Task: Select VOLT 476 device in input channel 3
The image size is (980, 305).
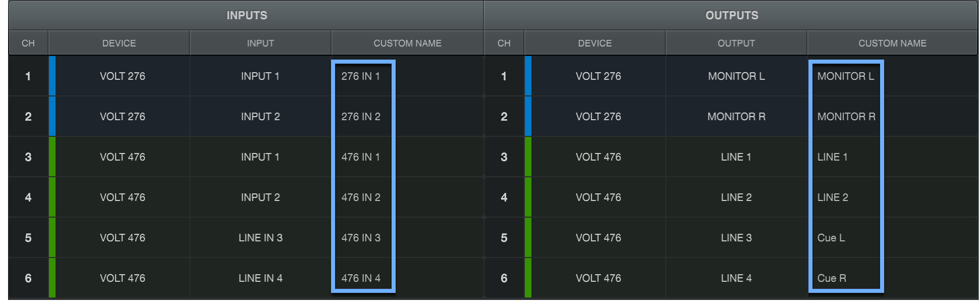Action: (x=123, y=157)
